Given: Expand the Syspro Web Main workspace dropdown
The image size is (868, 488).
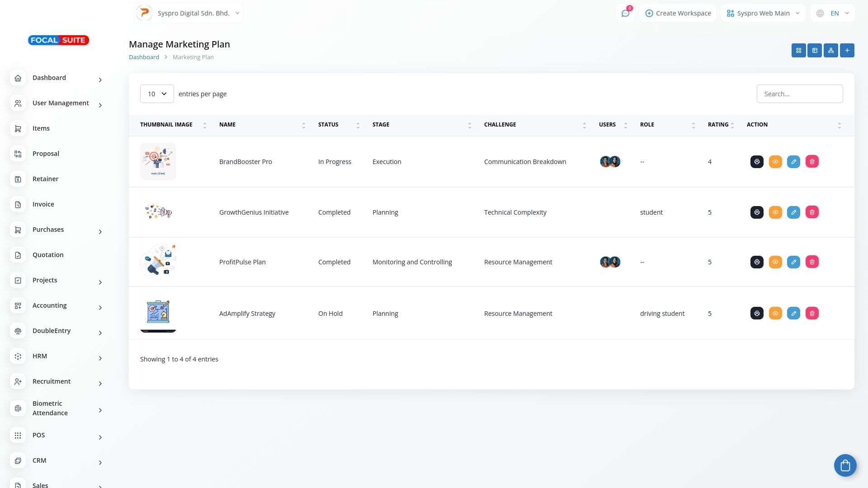Looking at the screenshot, I should tap(763, 14).
